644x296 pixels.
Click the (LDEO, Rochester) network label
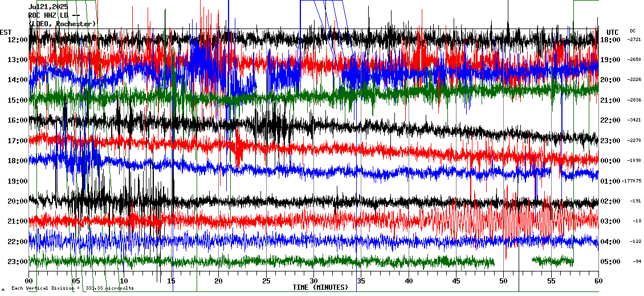pyautogui.click(x=62, y=24)
